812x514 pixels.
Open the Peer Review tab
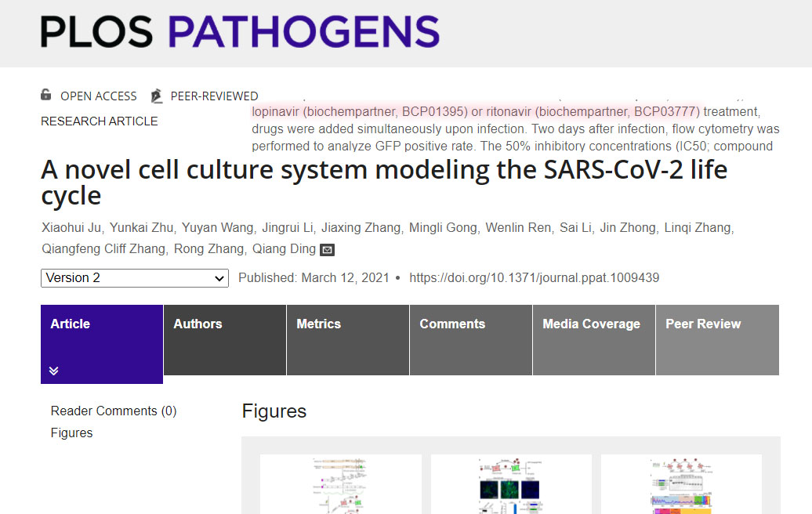tap(717, 339)
